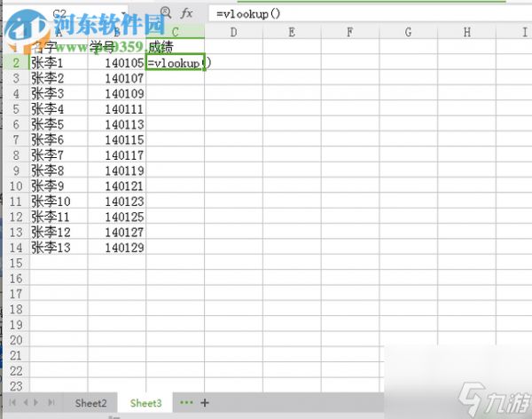Viewport: 532px width, 419px height.
Task: Click the 成绩 header cell
Action: (175, 46)
